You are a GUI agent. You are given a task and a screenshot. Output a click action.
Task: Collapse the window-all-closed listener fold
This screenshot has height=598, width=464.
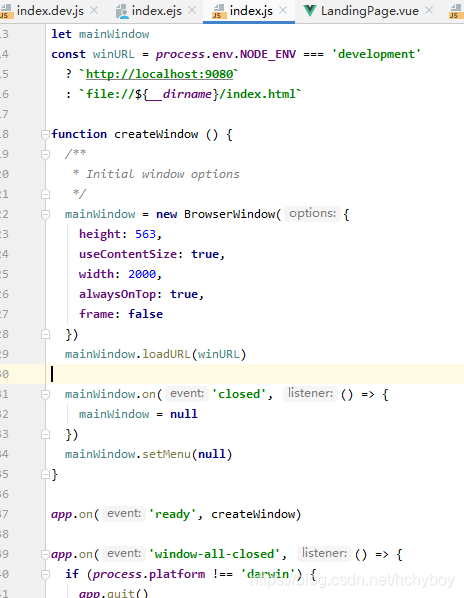[45, 554]
